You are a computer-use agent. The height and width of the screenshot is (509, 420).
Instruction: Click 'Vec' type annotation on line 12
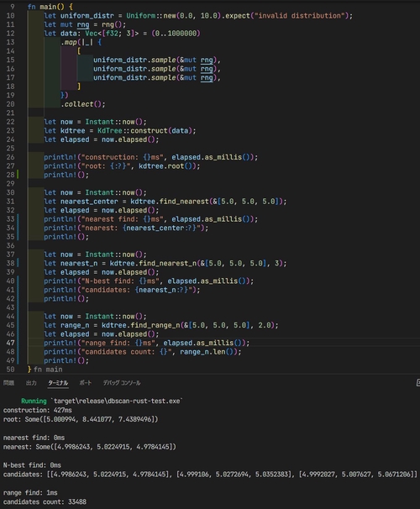(x=92, y=34)
